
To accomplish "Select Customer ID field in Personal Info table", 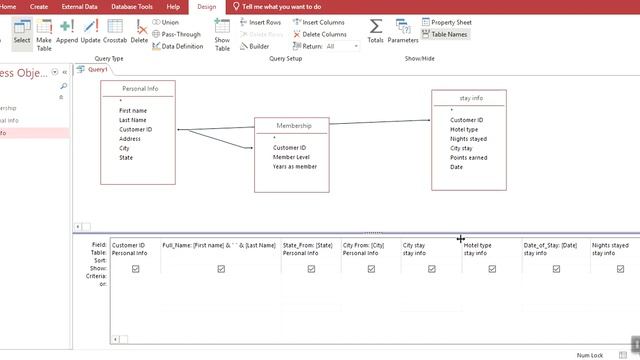I will (136, 129).
